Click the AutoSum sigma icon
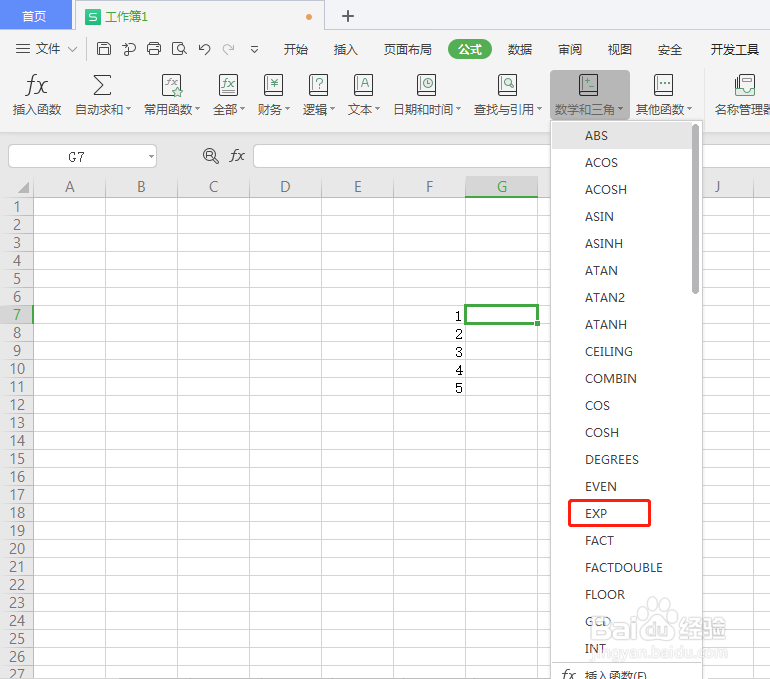This screenshot has height=679, width=770. pyautogui.click(x=102, y=85)
